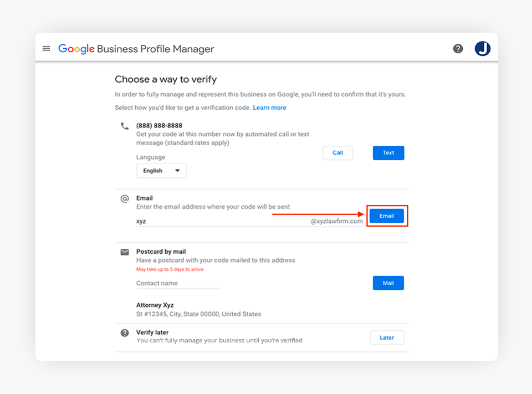This screenshot has width=532, height=394.
Task: Click the @xyzlawfirm.com domain suffix
Action: (336, 221)
